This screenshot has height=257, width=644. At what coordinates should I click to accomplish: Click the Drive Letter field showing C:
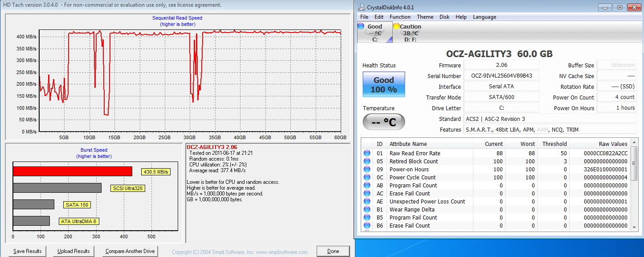501,108
